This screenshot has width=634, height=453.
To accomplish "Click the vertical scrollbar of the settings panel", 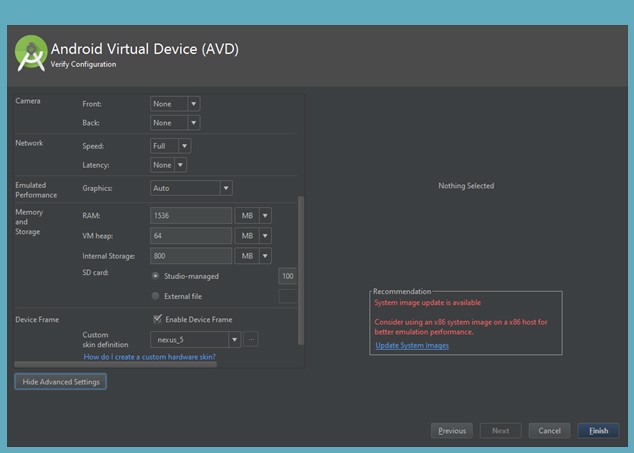I will pyautogui.click(x=301, y=270).
